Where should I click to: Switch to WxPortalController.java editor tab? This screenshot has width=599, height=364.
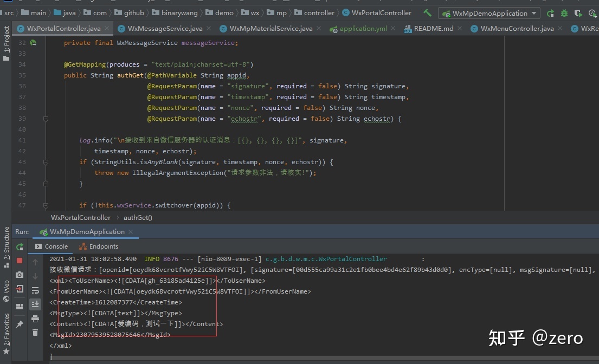pos(63,29)
